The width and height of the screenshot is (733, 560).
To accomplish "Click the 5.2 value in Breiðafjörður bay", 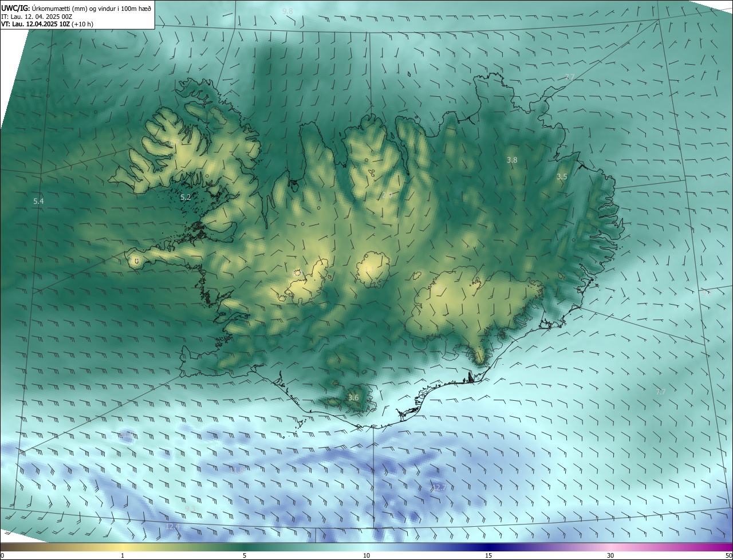I will [x=186, y=197].
